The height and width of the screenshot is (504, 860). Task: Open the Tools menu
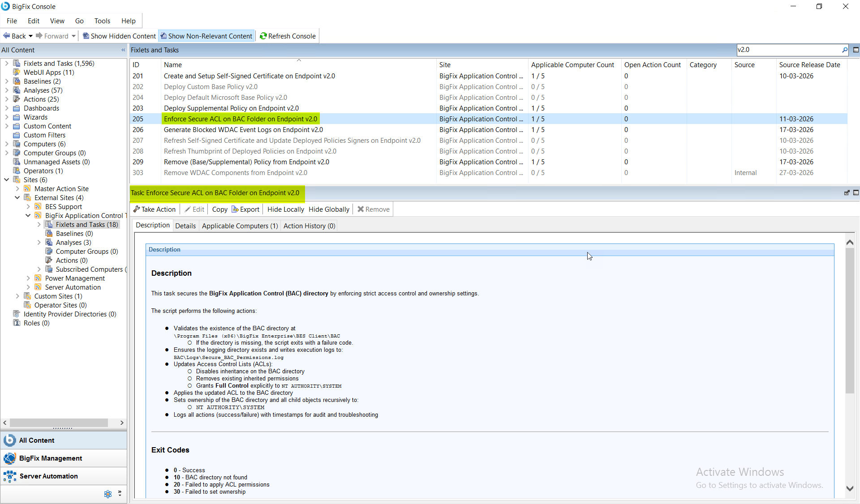(102, 21)
